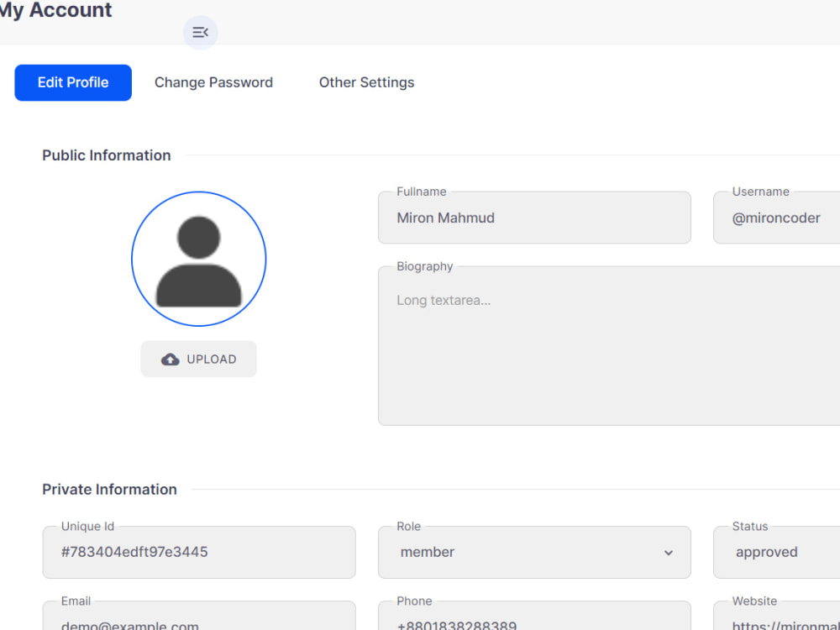
Task: Click the cloud icon on the UPLOAD button
Action: pyautogui.click(x=170, y=359)
